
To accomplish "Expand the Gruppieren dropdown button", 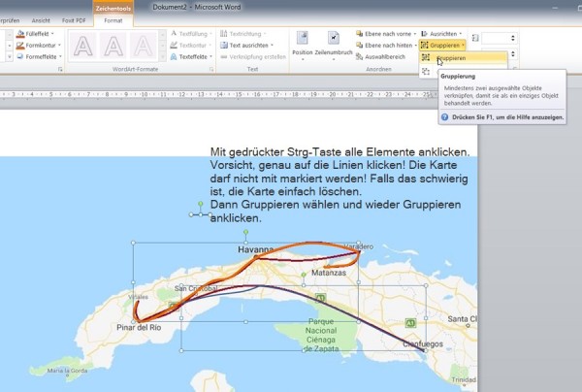I will pyautogui.click(x=442, y=46).
